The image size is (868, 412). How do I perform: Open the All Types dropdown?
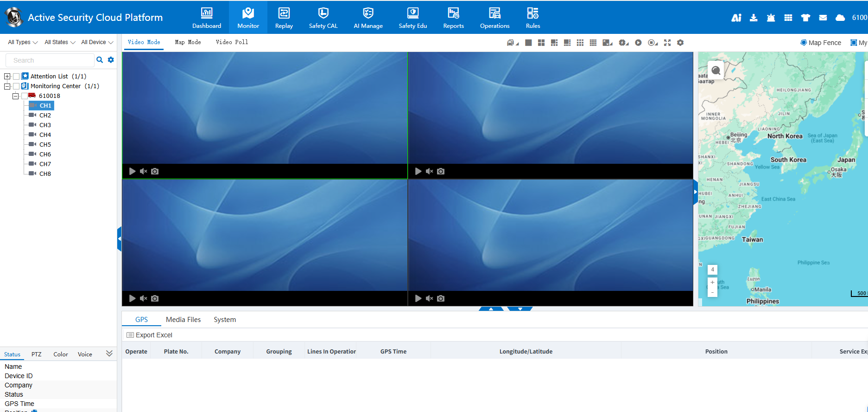(22, 42)
